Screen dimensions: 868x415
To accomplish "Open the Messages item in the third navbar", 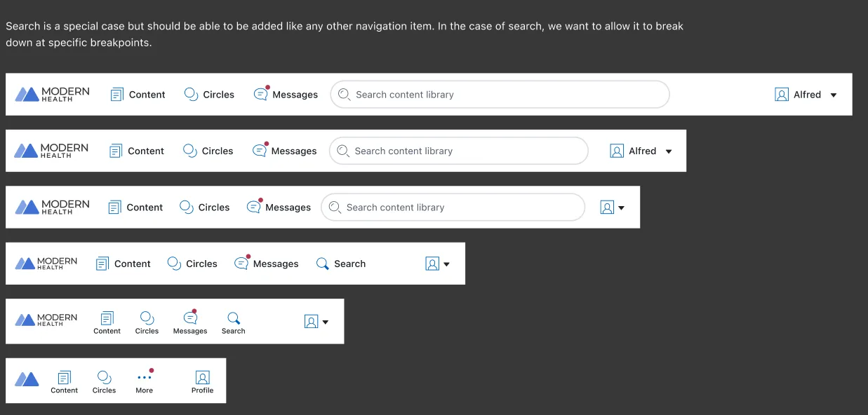I will (279, 206).
